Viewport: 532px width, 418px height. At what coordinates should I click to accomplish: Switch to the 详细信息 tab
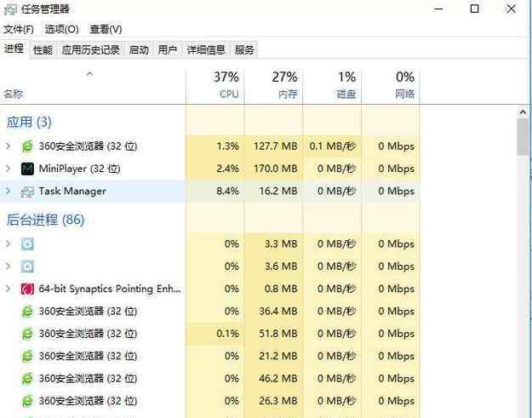click(x=206, y=50)
